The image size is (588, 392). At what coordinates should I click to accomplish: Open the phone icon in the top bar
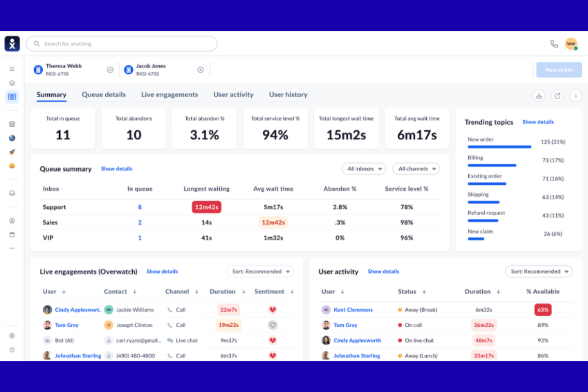click(554, 44)
